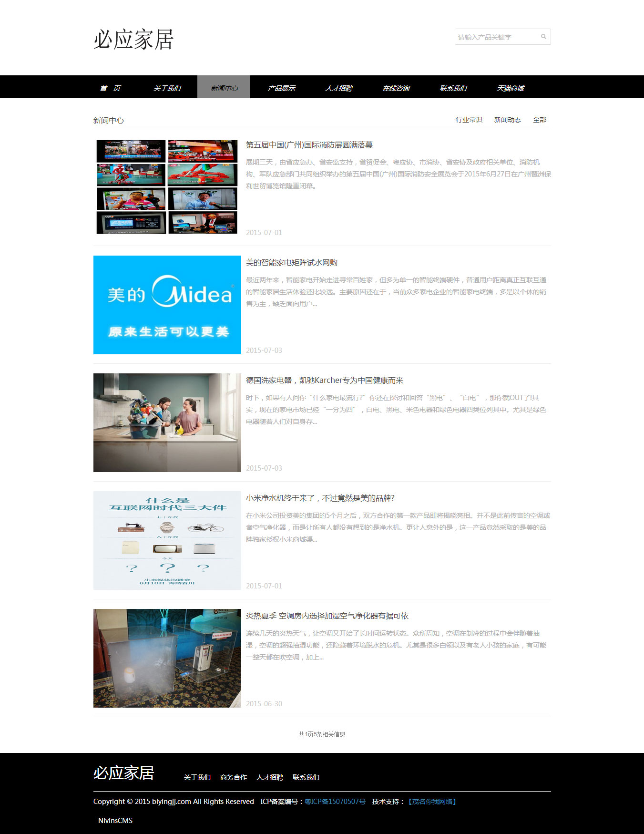Filter news by 行业常识
This screenshot has height=834, width=644.
[x=469, y=120]
